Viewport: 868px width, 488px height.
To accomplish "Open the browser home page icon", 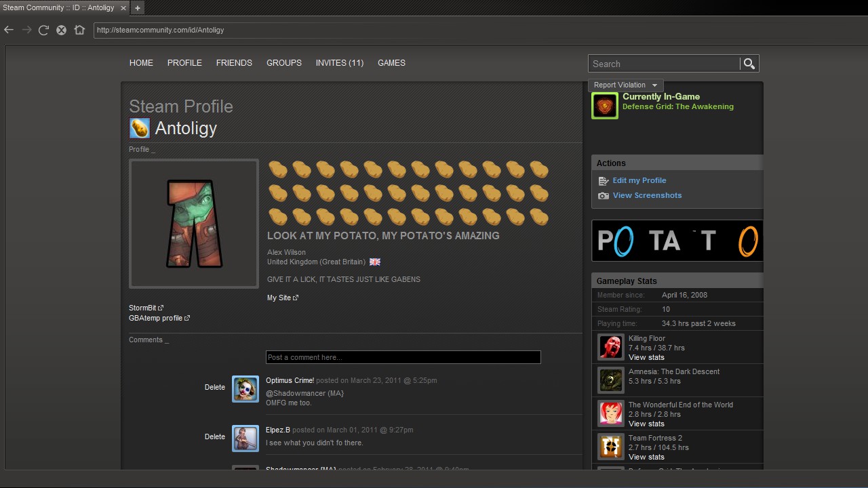I will point(79,30).
